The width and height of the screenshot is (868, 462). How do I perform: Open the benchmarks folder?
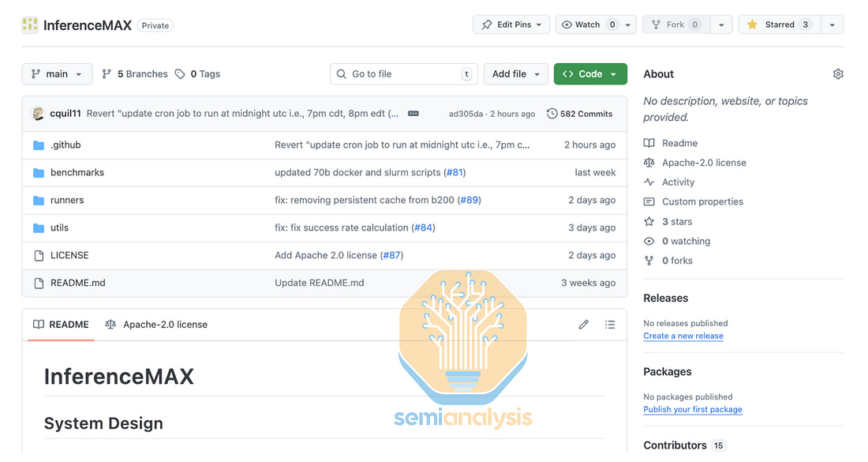click(x=77, y=172)
